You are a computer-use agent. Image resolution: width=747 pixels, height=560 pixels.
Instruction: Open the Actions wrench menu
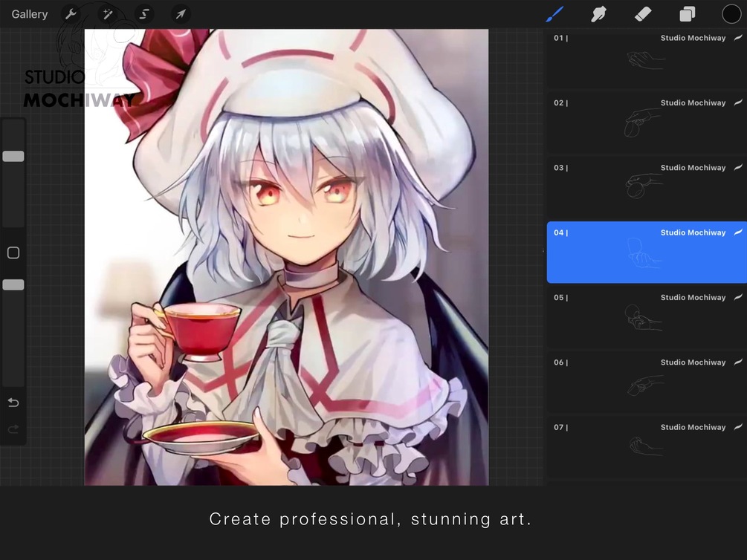click(x=71, y=14)
